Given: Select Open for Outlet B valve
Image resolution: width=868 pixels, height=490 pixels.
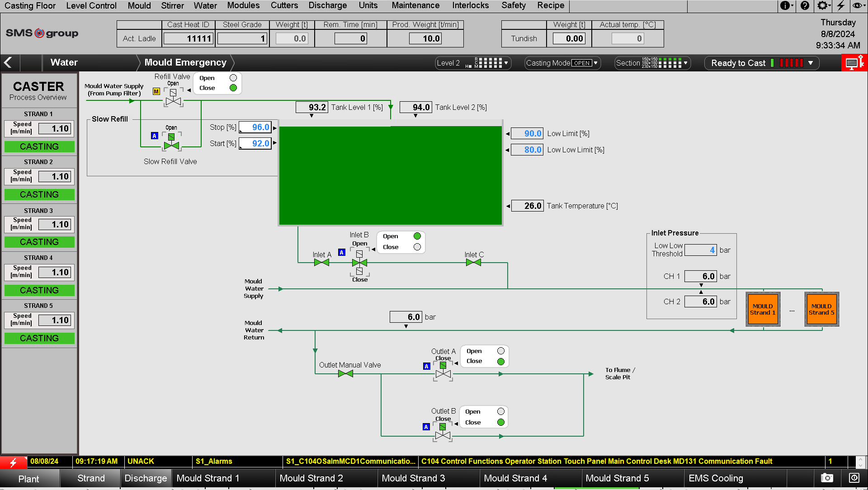Looking at the screenshot, I should pos(501,411).
